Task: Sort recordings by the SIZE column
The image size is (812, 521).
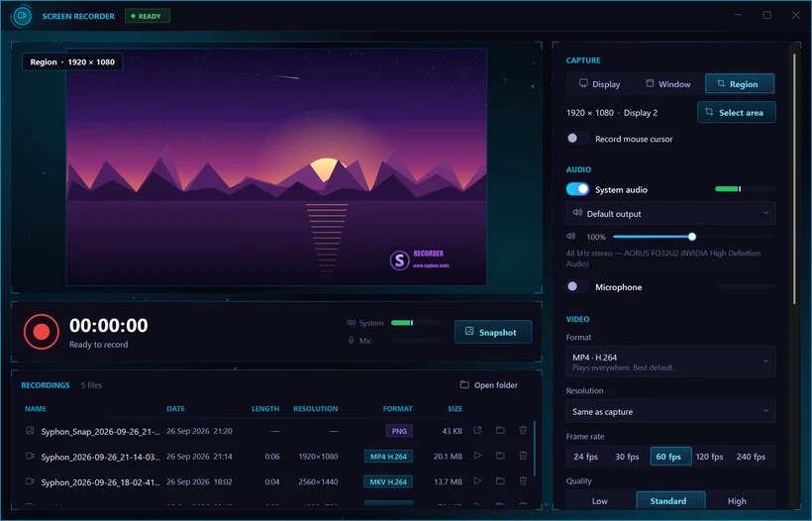Action: (455, 409)
